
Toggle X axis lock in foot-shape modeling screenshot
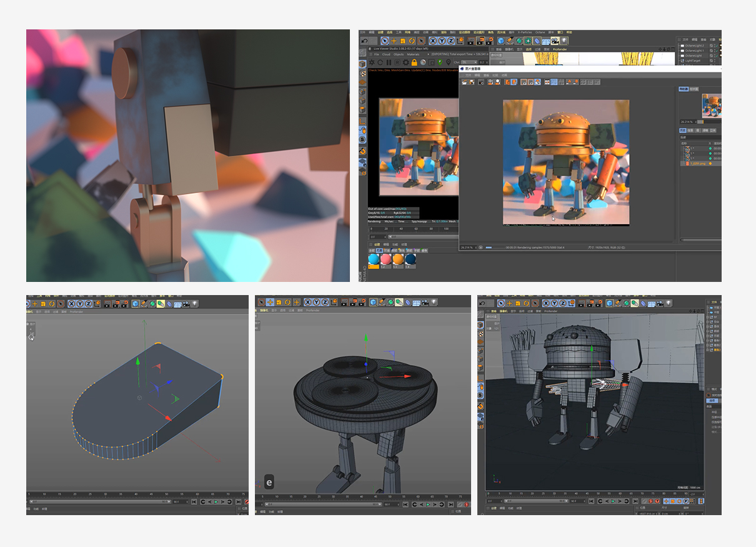click(x=72, y=304)
